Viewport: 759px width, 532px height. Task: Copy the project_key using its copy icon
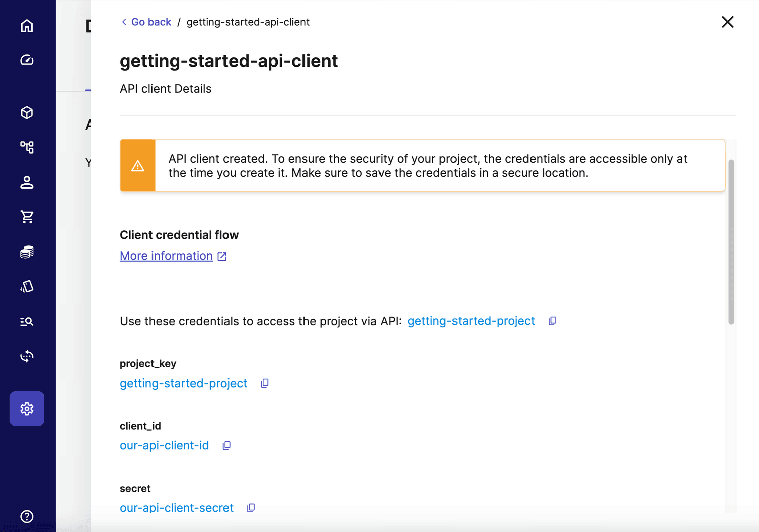click(x=264, y=383)
